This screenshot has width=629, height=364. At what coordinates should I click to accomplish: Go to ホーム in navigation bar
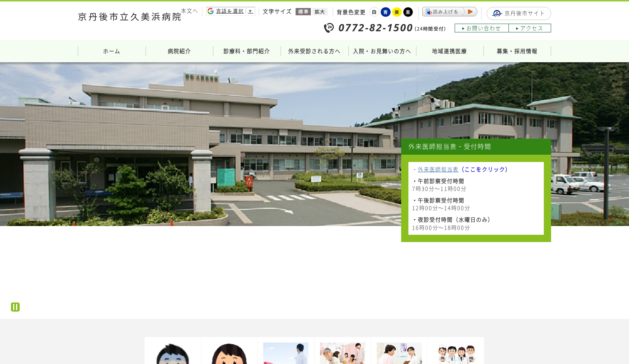(x=111, y=51)
